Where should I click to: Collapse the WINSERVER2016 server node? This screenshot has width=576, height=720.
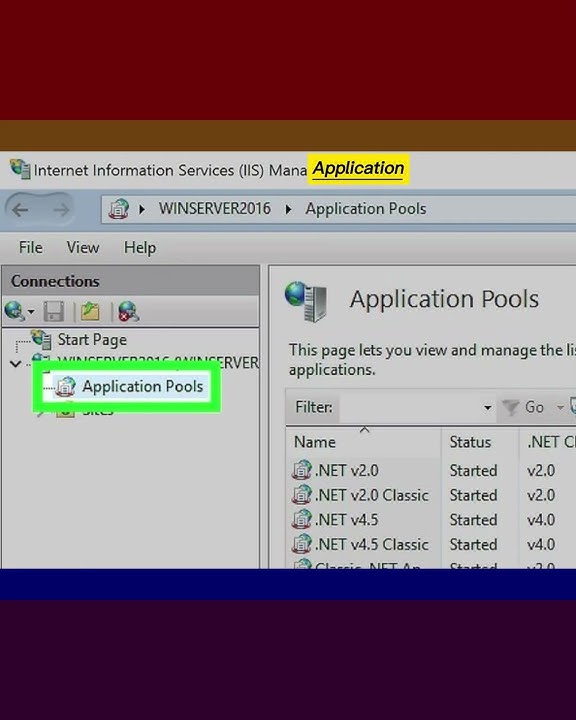(x=15, y=364)
